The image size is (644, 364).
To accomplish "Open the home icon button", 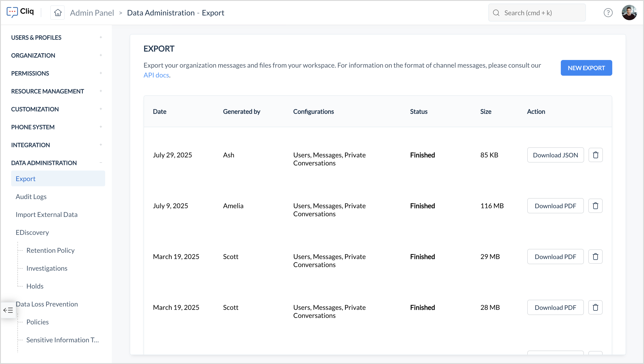I will [x=58, y=13].
